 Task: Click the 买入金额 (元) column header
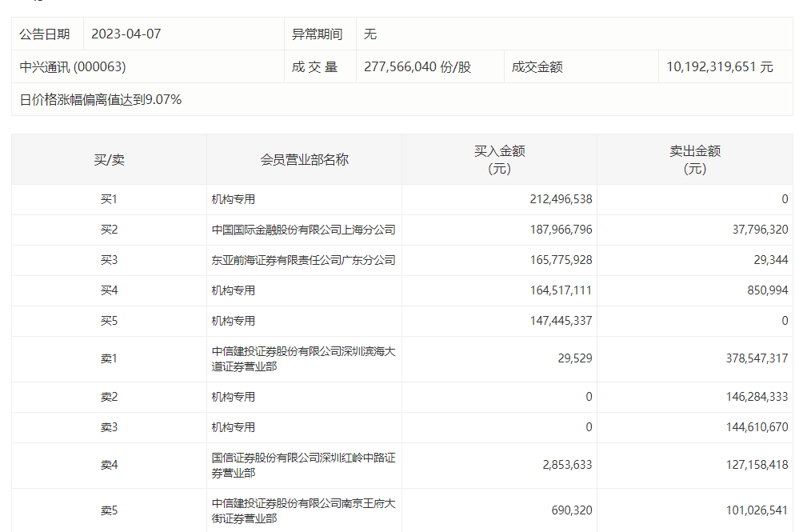tap(499, 160)
